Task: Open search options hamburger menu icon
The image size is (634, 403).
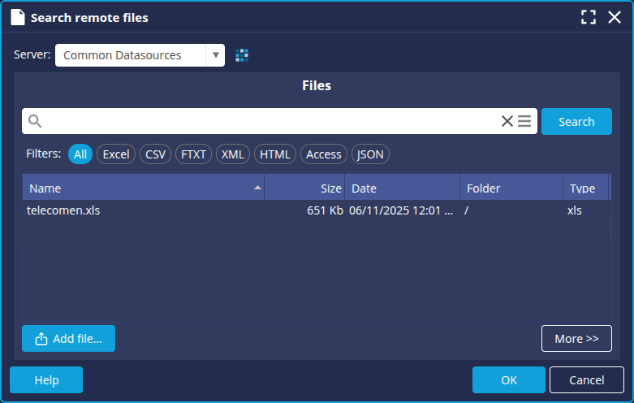Action: pyautogui.click(x=524, y=121)
